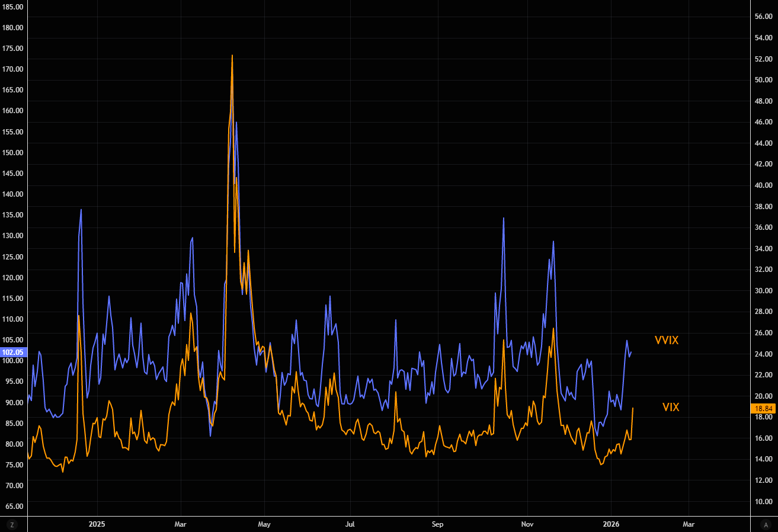The height and width of the screenshot is (532, 778).
Task: Click 65.00 on the left price scale
Action: [12, 507]
